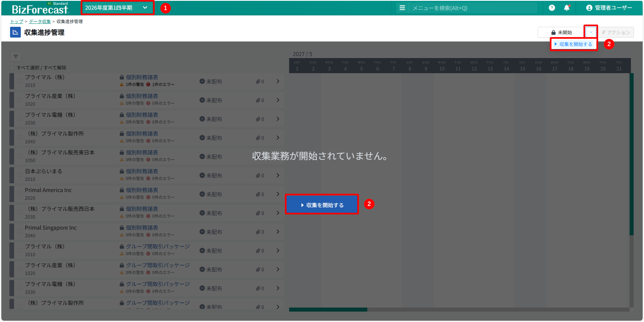Select checkbox for 日本ぷらいまる 2010

[x=19, y=175]
